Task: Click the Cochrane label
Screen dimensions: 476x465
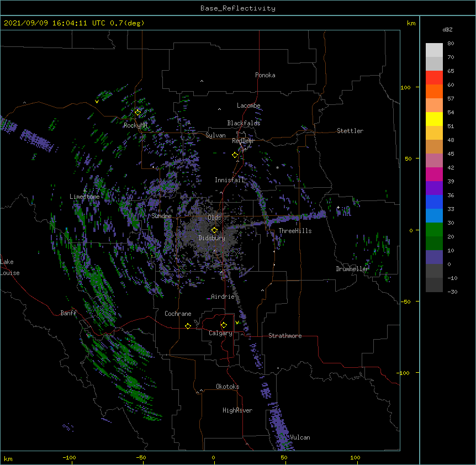Action: [x=178, y=314]
